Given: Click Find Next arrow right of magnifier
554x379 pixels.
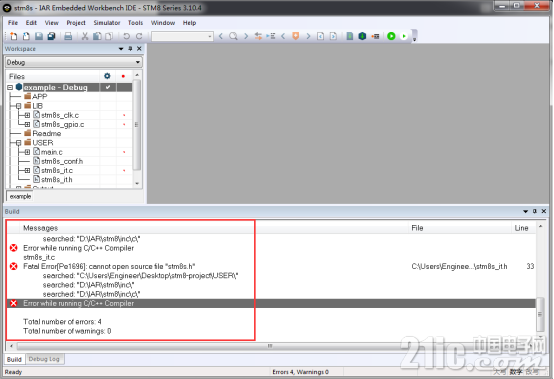Looking at the screenshot, I should [x=246, y=36].
